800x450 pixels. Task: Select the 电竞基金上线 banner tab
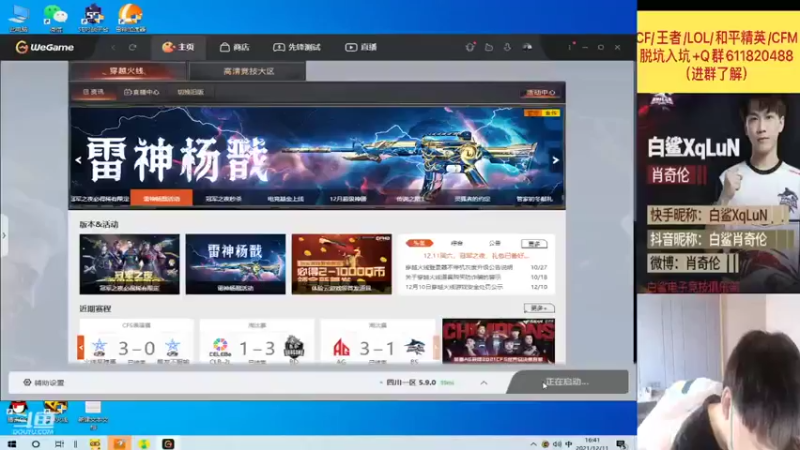click(286, 198)
